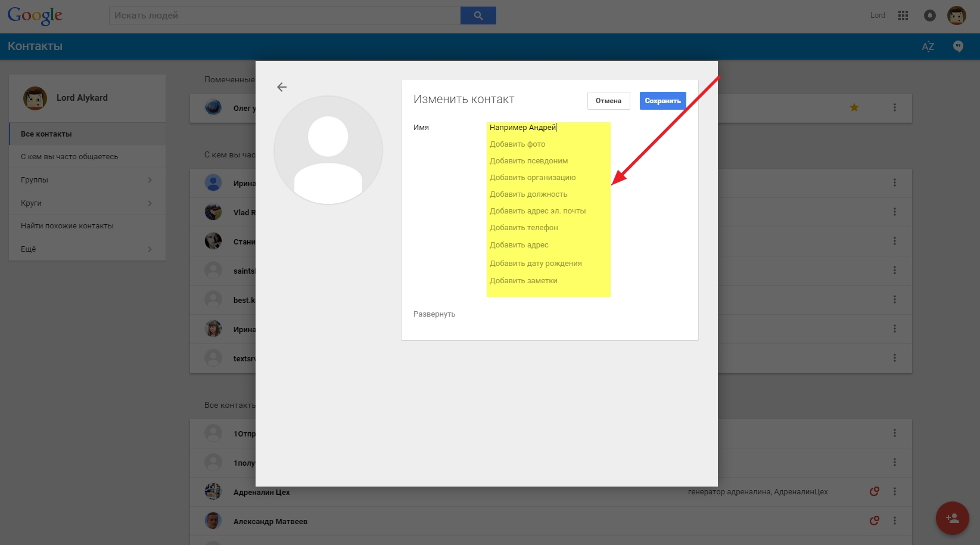This screenshot has width=980, height=545.
Task: Go back with the dialog's left arrow
Action: pyautogui.click(x=282, y=87)
